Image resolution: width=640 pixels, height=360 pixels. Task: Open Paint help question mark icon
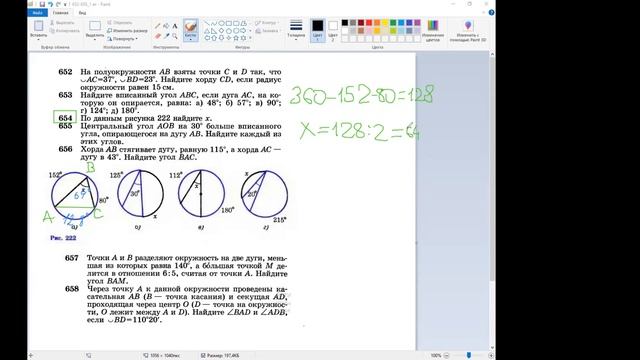pos(491,13)
